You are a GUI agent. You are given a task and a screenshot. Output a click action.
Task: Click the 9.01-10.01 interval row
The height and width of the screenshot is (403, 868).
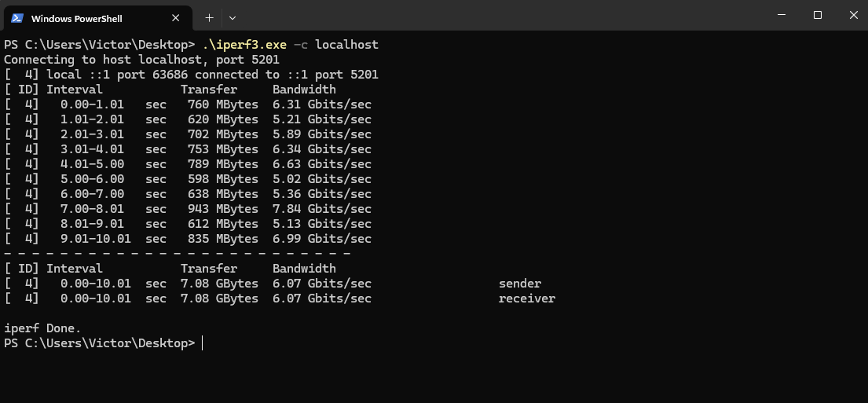(96, 239)
